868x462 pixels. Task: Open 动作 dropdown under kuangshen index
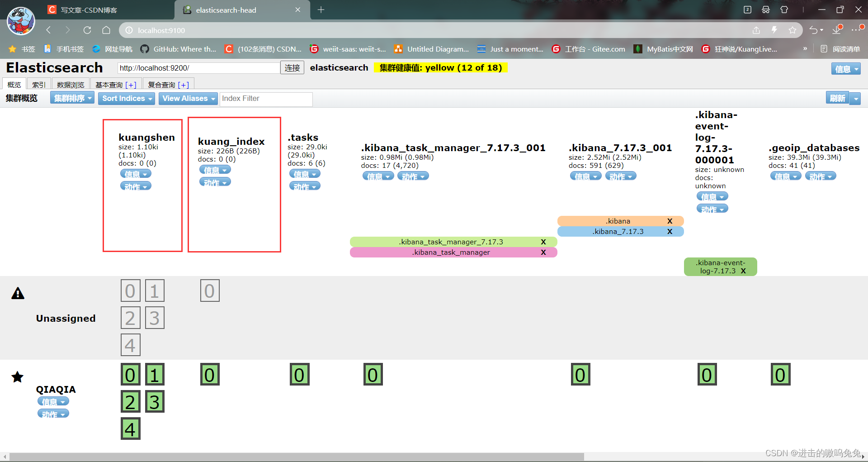tap(136, 186)
